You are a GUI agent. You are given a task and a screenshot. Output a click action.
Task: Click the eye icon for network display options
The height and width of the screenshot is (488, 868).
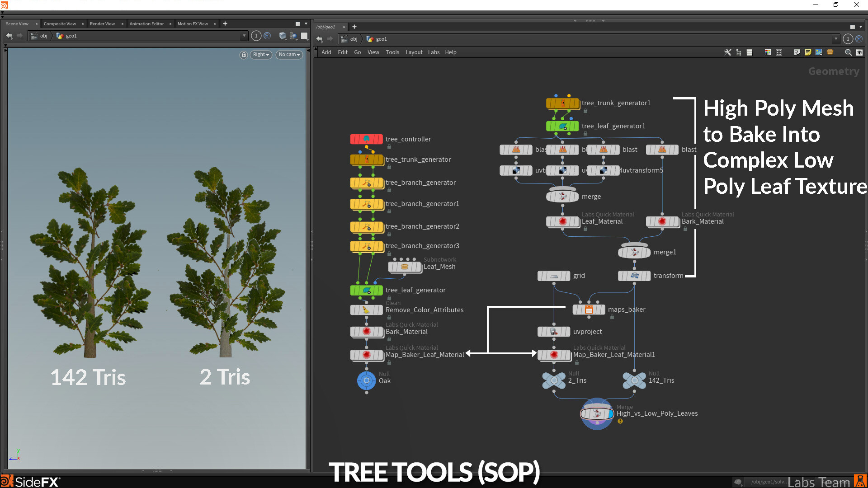(859, 52)
